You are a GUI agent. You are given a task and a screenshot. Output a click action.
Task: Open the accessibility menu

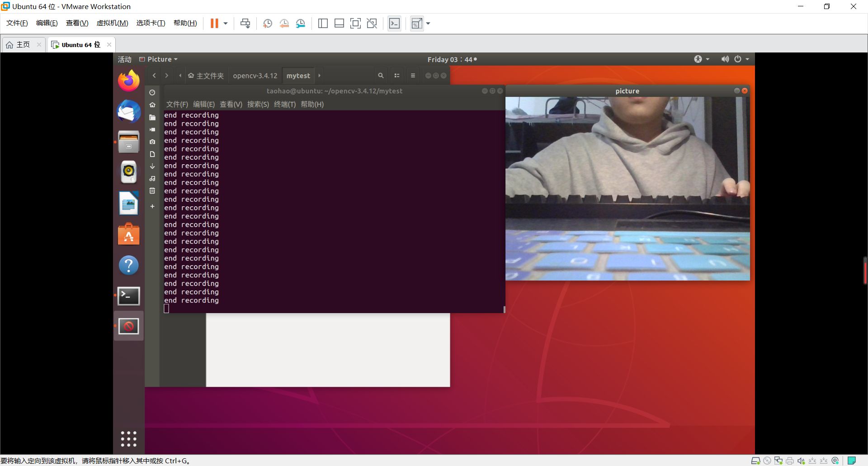point(702,59)
